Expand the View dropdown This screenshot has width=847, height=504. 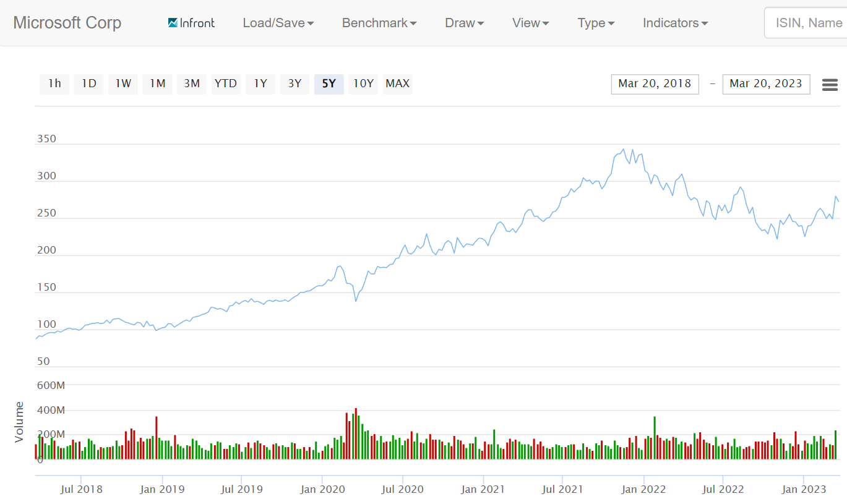pyautogui.click(x=531, y=23)
